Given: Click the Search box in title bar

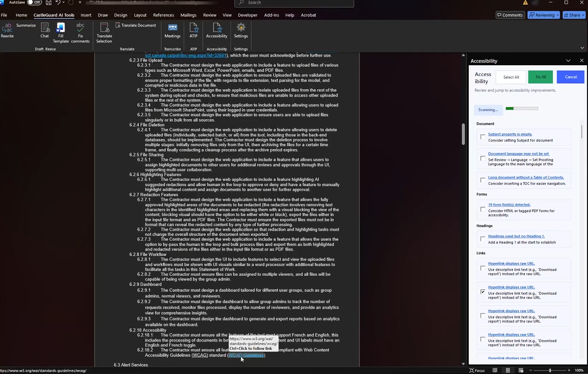Looking at the screenshot, I should [x=294, y=3].
